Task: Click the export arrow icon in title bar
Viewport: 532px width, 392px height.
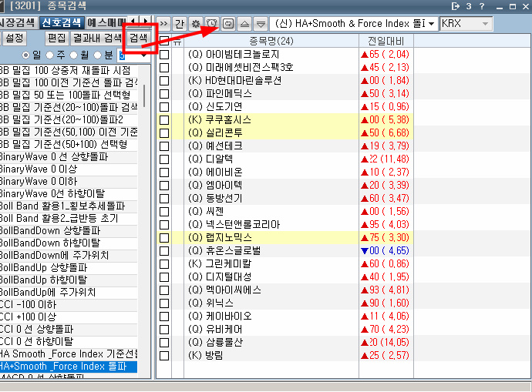Action: tap(456, 6)
